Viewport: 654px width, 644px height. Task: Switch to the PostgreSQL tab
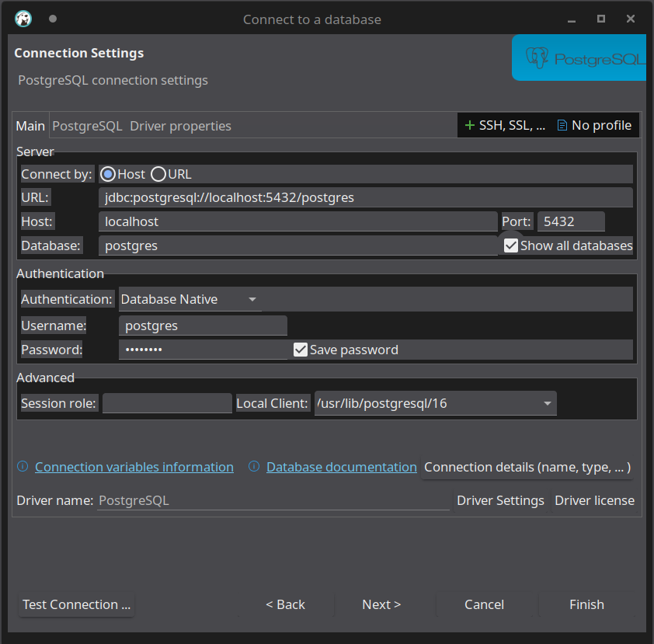coord(87,126)
